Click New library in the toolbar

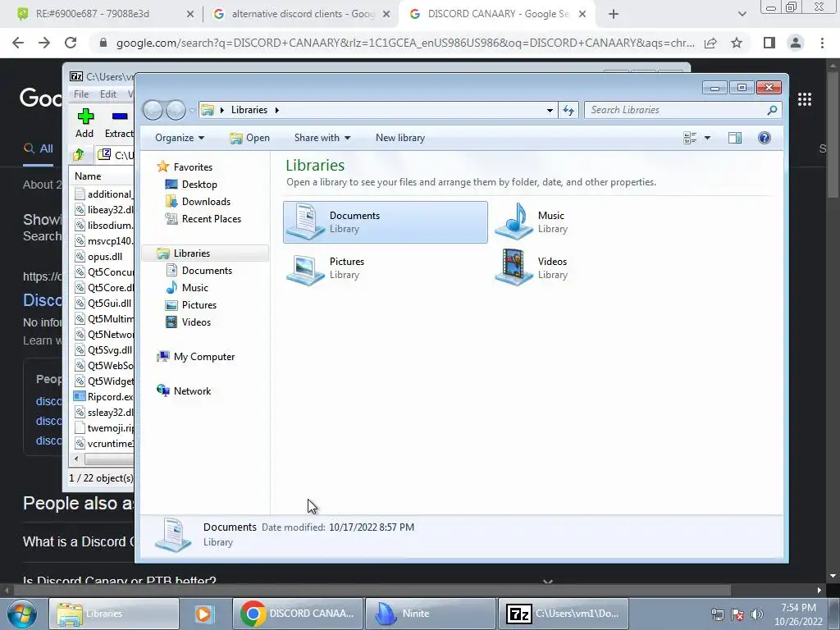point(400,138)
